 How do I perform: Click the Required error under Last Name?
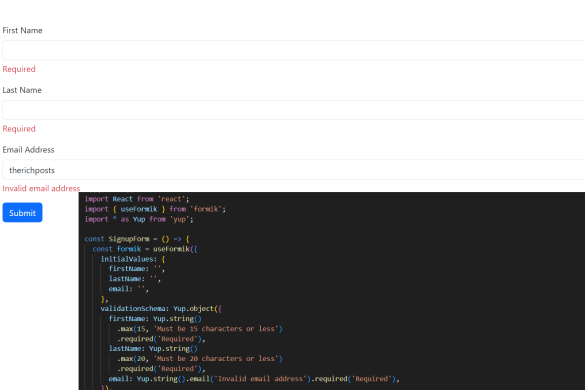tap(19, 129)
